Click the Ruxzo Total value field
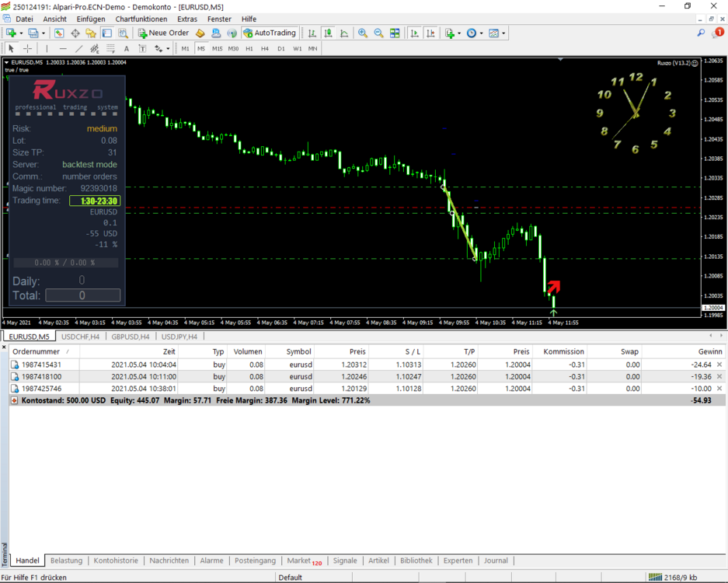Viewport: 728px width, 583px height. [x=82, y=295]
